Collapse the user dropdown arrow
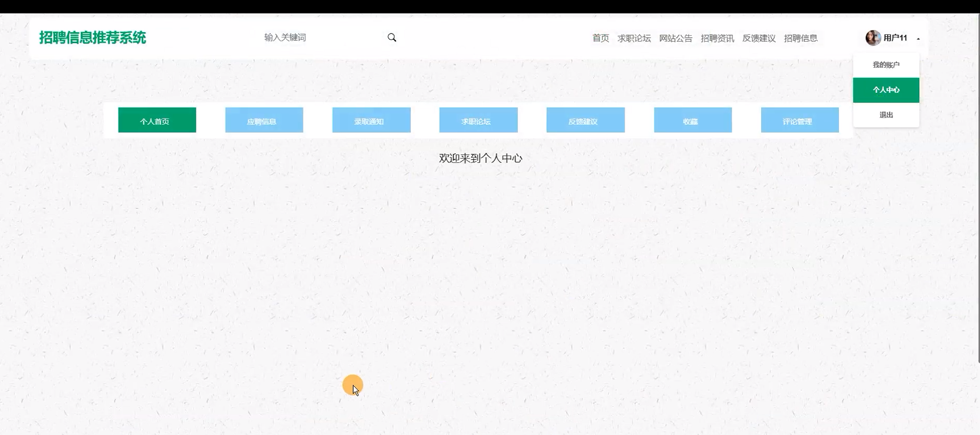The image size is (980, 435). point(918,38)
